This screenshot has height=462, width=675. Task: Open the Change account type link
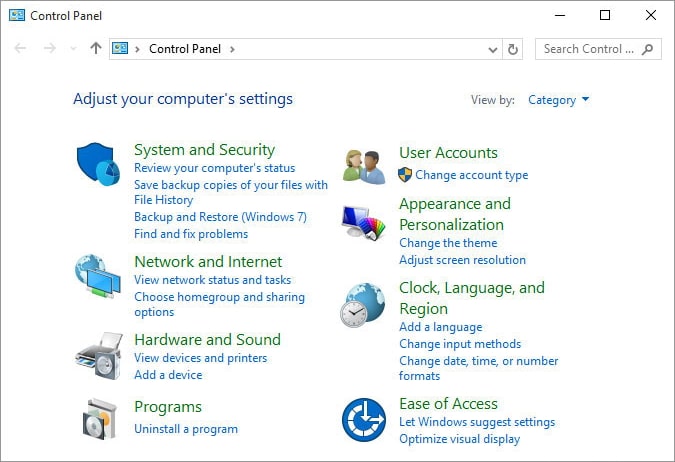[x=471, y=175]
